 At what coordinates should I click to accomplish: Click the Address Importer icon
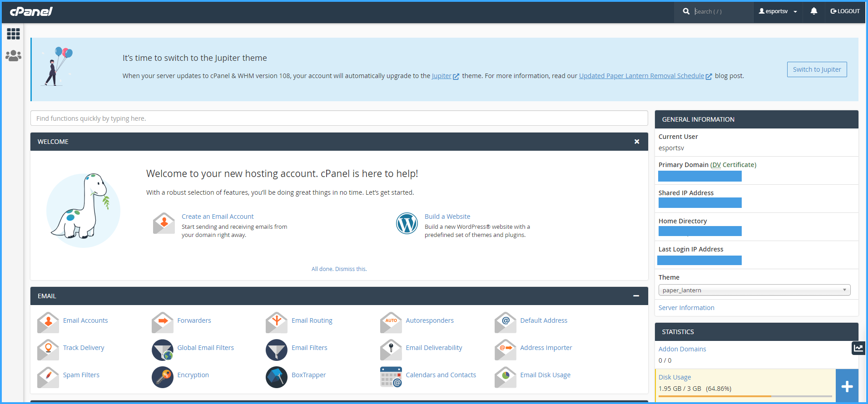[x=506, y=350]
